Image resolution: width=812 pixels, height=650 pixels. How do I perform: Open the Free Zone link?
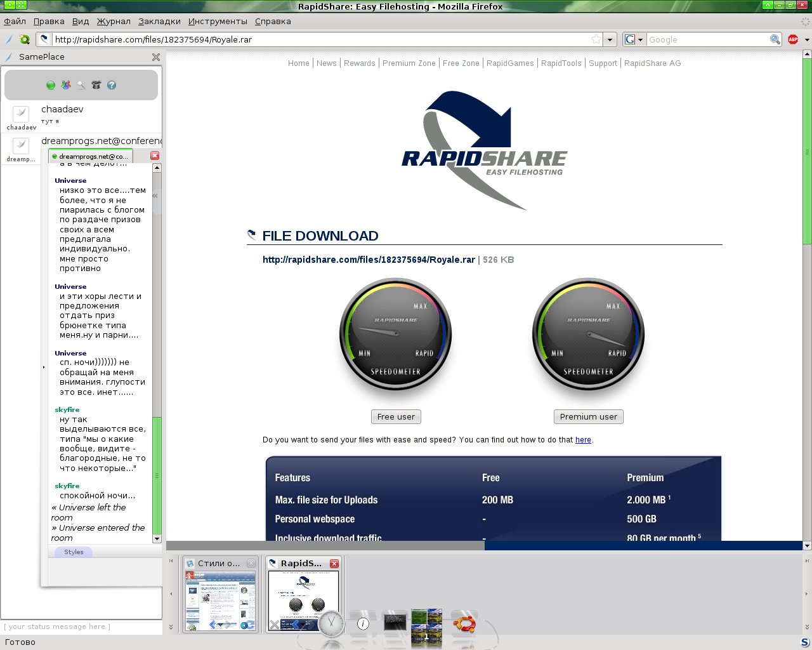point(461,63)
